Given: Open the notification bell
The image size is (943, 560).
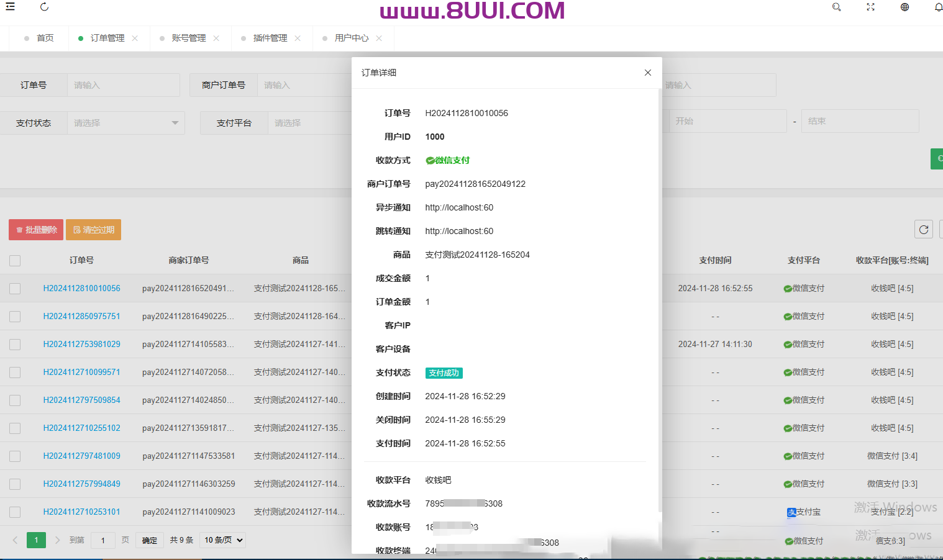Looking at the screenshot, I should (937, 7).
